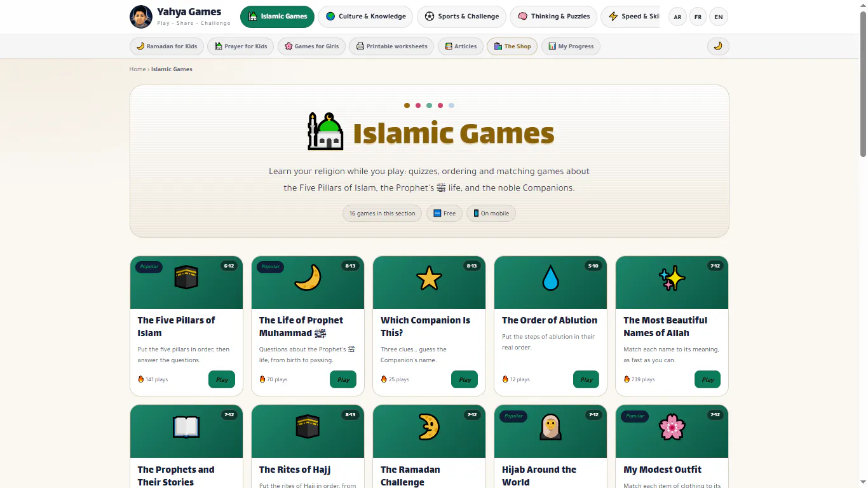
Task: Toggle dark mode with the moon button
Action: point(718,46)
